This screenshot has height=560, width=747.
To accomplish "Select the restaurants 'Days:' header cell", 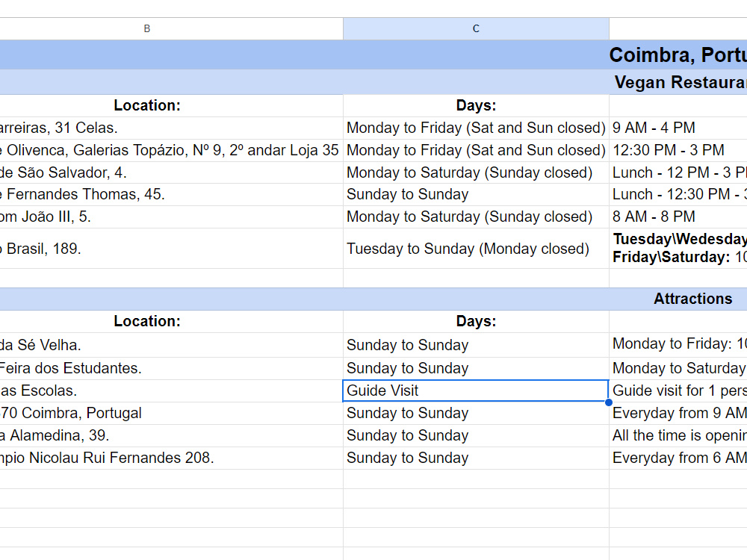I will (476, 105).
